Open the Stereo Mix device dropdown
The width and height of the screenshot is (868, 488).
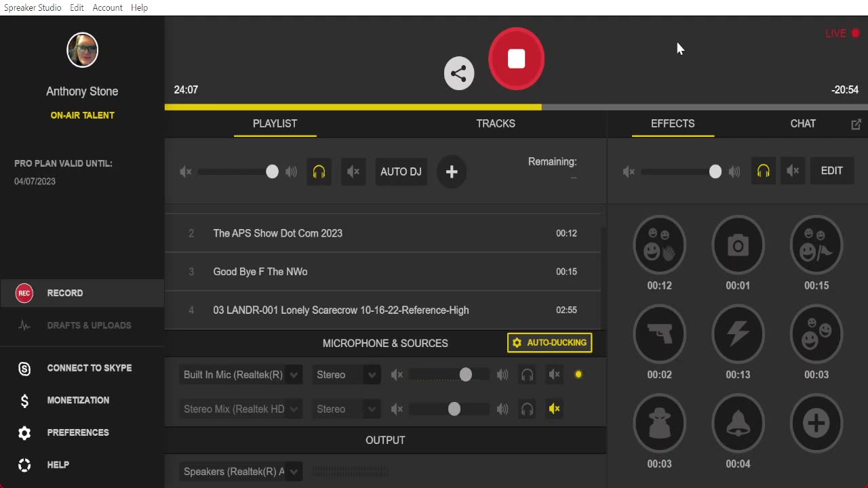241,409
